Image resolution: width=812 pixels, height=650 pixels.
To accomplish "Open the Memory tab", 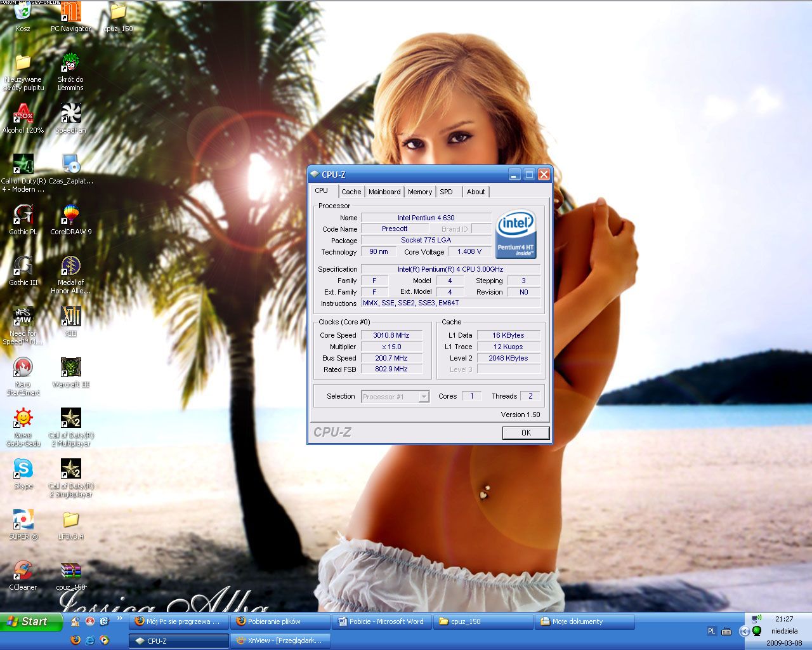I will click(420, 192).
